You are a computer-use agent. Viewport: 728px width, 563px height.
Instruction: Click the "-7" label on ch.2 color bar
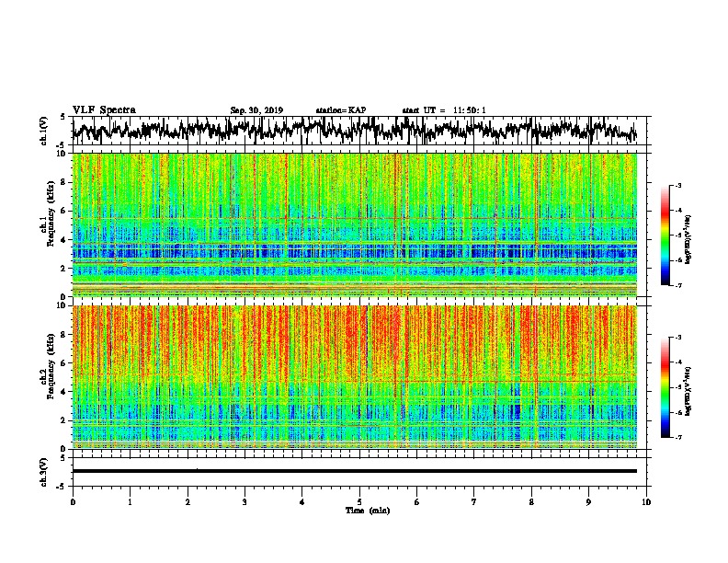coord(678,437)
